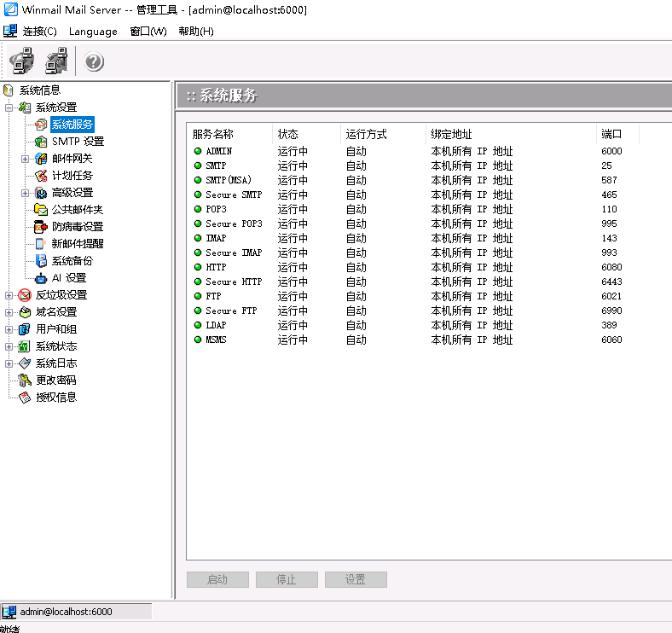
Task: Expand the 反垃圾设置 tree node
Action: tap(9, 295)
